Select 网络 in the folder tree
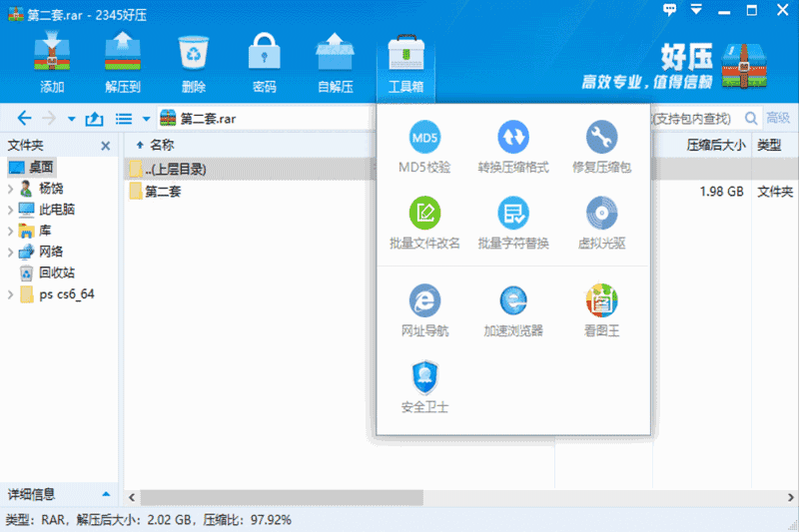The height and width of the screenshot is (532, 799). pos(41,252)
